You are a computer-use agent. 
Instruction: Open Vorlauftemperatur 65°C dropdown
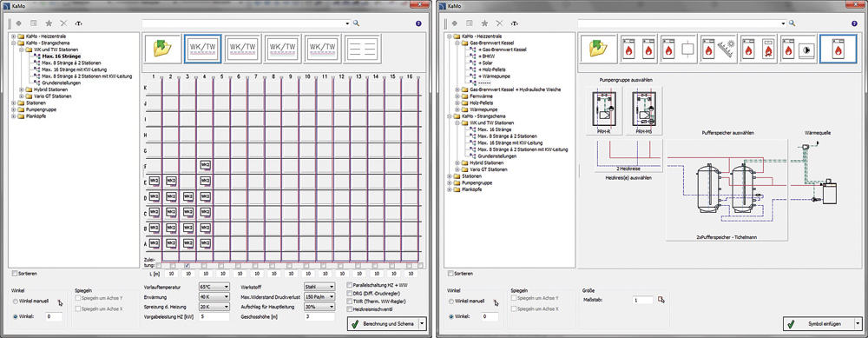pos(214,287)
